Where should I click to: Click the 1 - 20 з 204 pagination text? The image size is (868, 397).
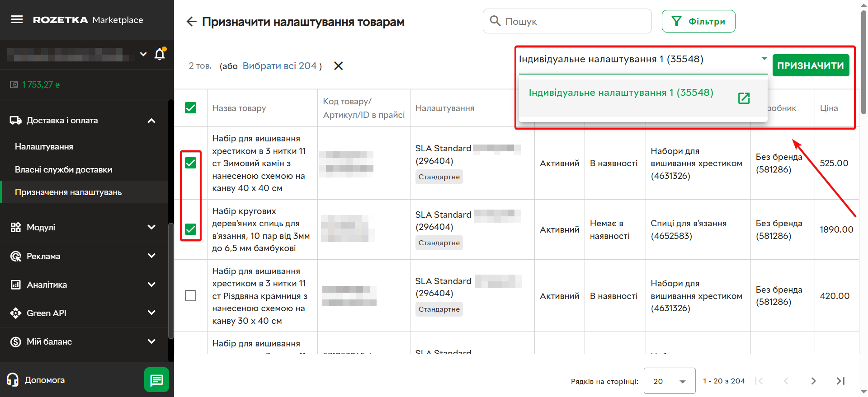724,381
